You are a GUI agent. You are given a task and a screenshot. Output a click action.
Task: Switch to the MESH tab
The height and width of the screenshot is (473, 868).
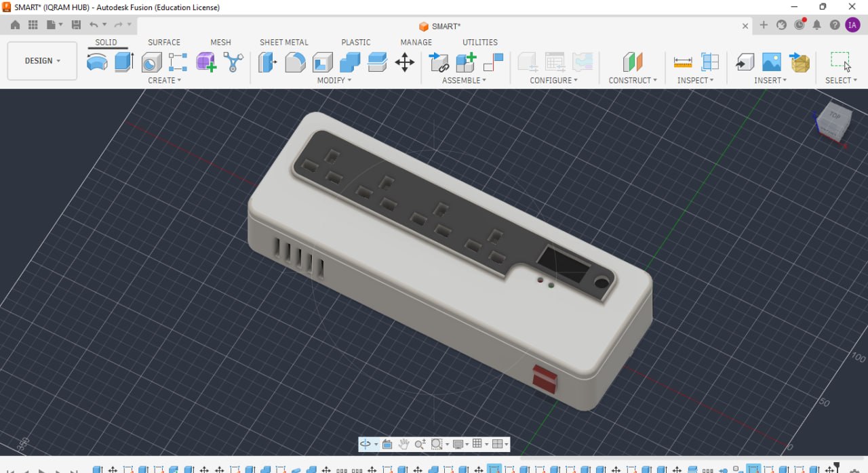click(x=220, y=42)
